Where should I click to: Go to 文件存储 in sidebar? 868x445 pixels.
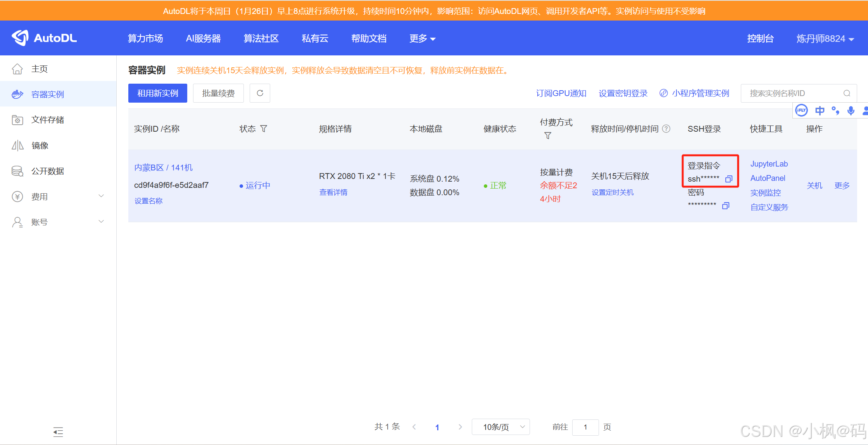(x=48, y=120)
